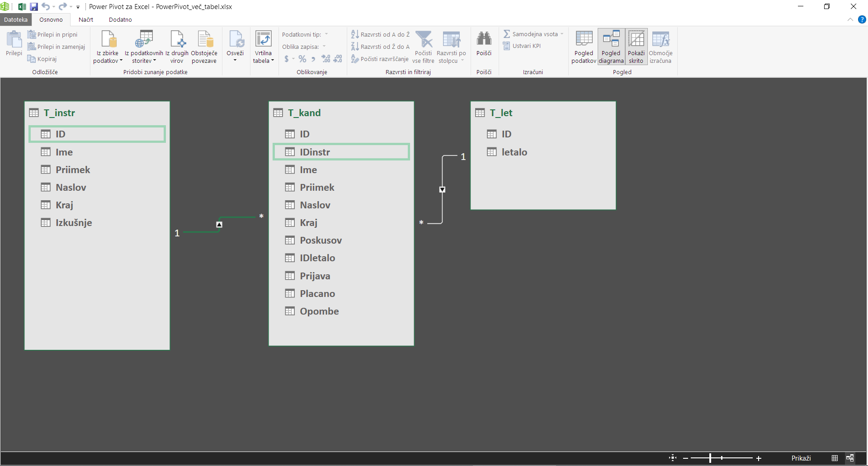This screenshot has width=868, height=466.
Task: Sort ascending with Razvrsti od A do Ž
Action: tap(380, 34)
